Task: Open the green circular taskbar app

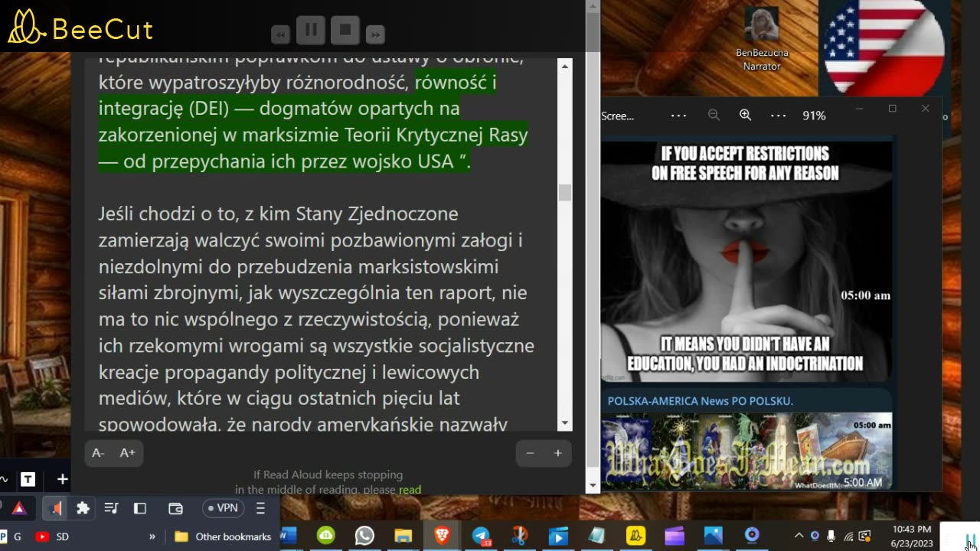Action: pos(326,536)
